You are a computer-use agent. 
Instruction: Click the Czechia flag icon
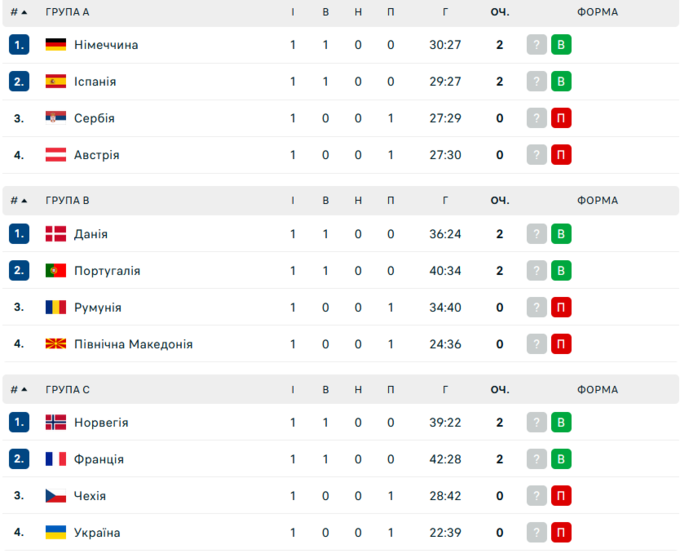[56, 496]
